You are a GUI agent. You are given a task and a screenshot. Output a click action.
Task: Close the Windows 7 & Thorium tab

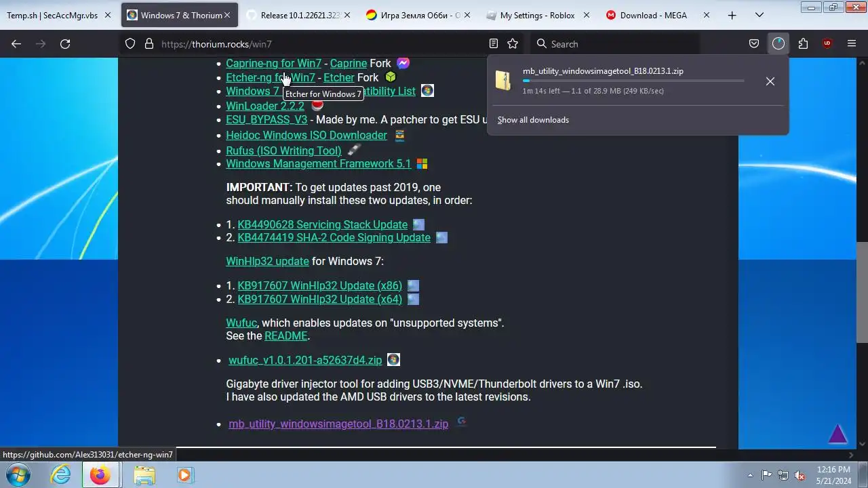[x=227, y=15]
